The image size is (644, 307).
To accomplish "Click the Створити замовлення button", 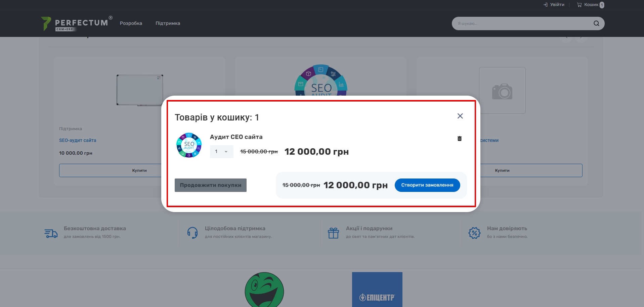I will click(x=427, y=185).
